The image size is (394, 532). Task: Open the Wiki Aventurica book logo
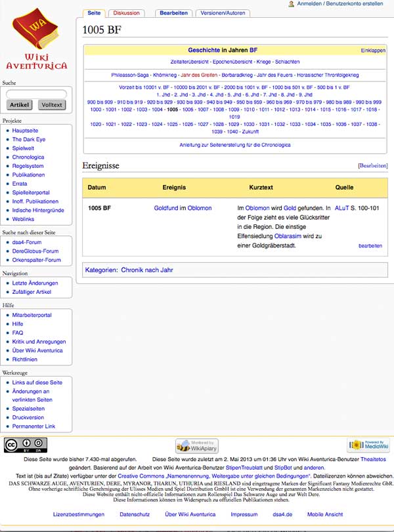(36, 39)
